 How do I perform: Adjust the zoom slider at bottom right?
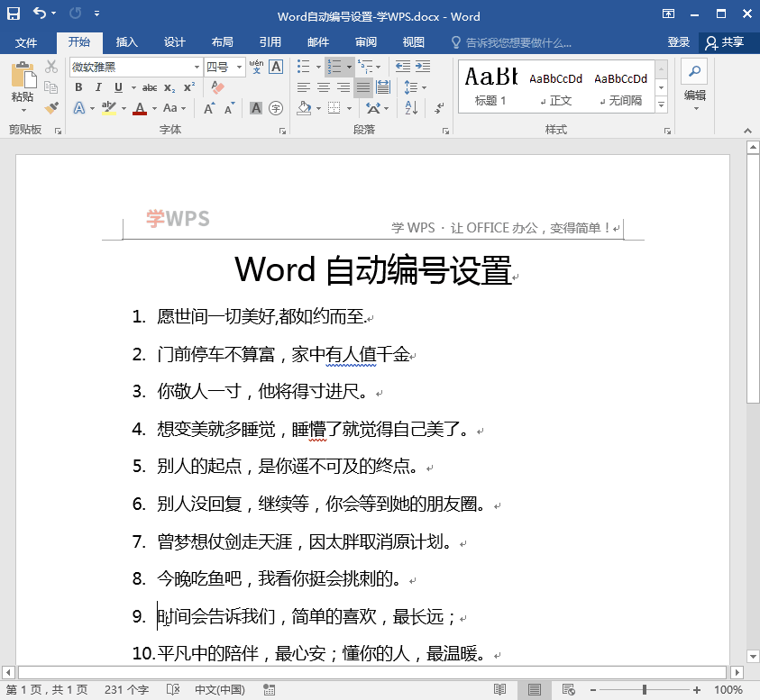(x=644, y=687)
